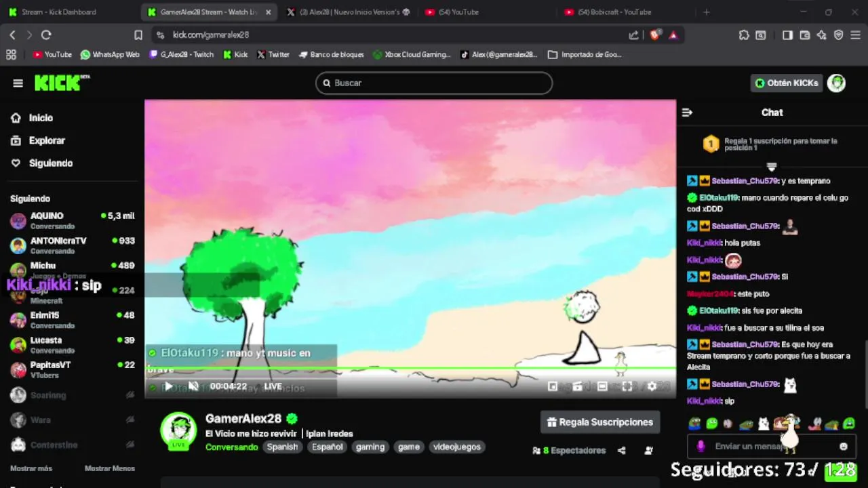Open player settings gear
868x488 pixels.
pos(652,386)
